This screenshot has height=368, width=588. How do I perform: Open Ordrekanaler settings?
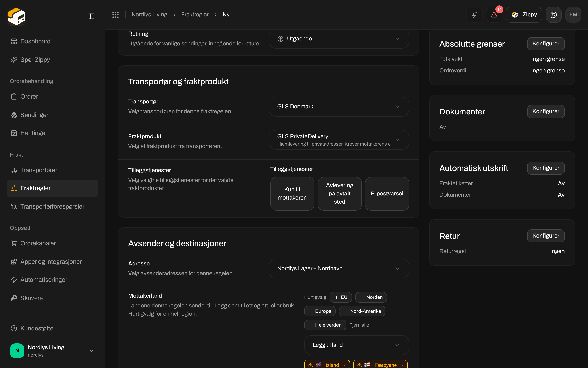coord(52,243)
